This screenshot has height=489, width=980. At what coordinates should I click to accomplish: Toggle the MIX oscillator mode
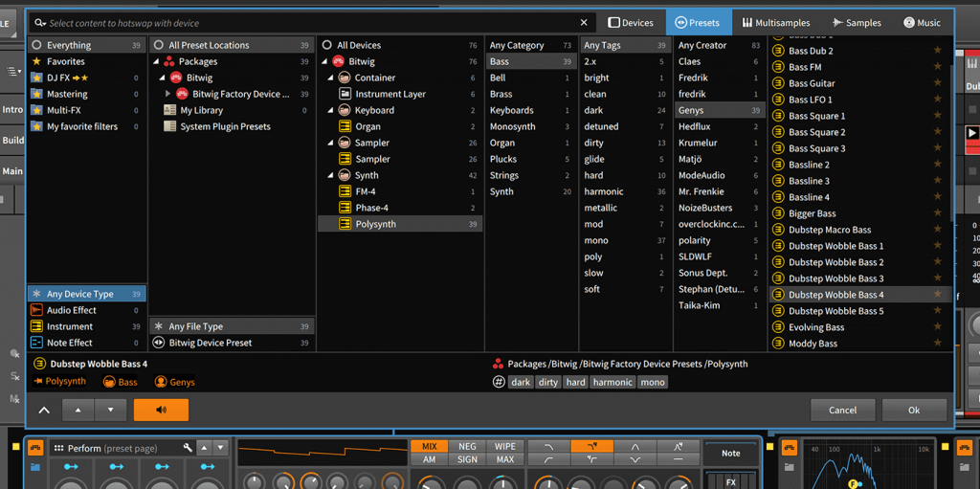[430, 447]
